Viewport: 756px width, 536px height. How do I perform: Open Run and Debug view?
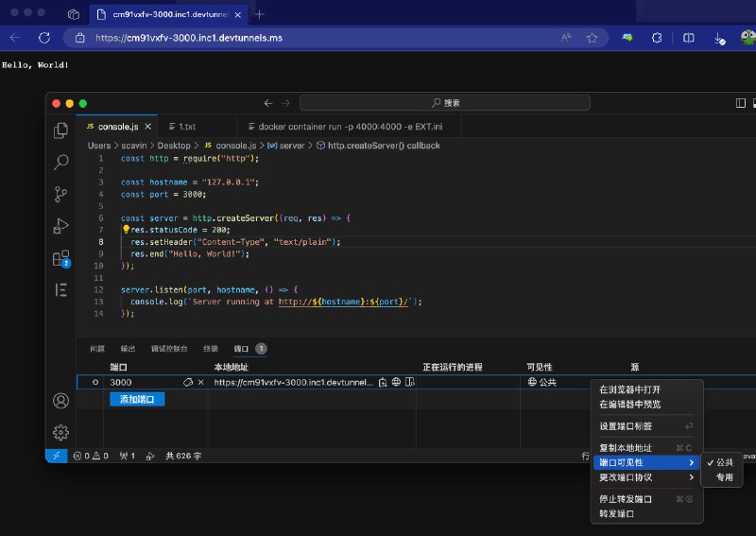coord(60,226)
